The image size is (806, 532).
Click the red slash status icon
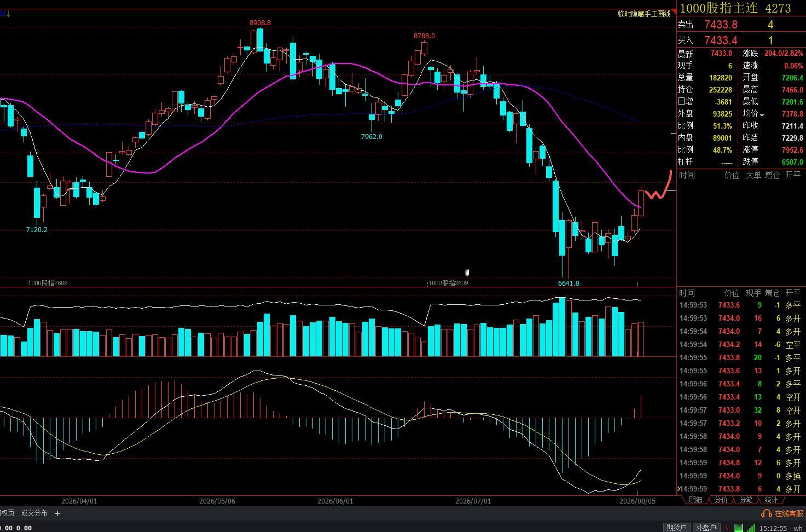pos(728,528)
